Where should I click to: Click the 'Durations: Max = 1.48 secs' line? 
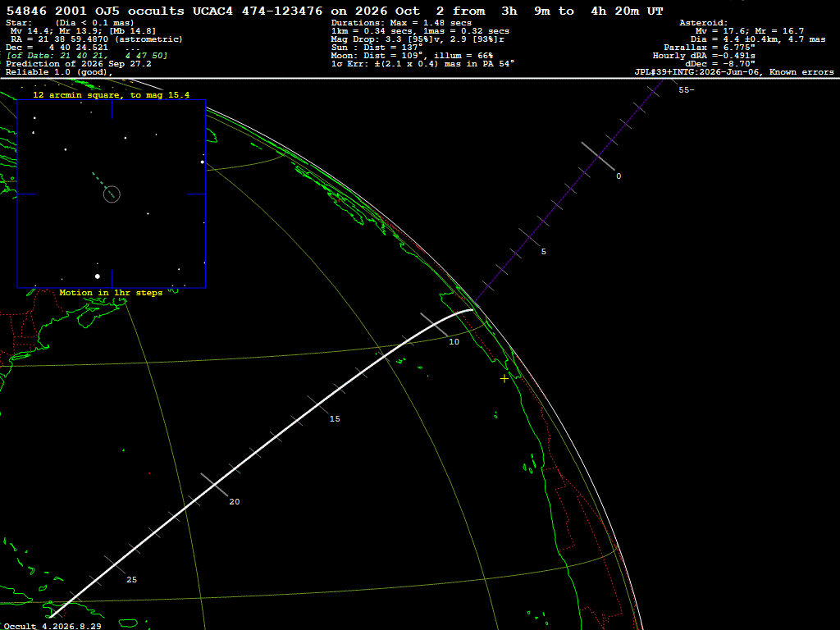(401, 23)
